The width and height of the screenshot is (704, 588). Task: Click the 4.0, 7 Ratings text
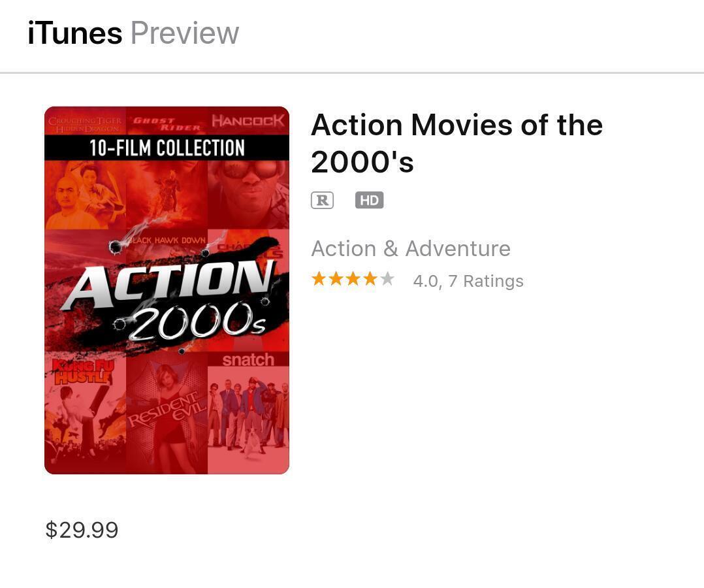pos(468,281)
